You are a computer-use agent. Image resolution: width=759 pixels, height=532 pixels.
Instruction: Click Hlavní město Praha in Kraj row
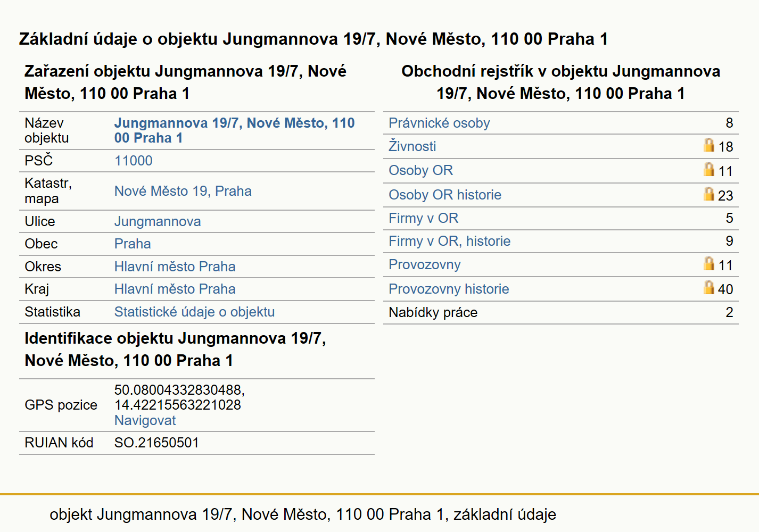[x=175, y=289]
